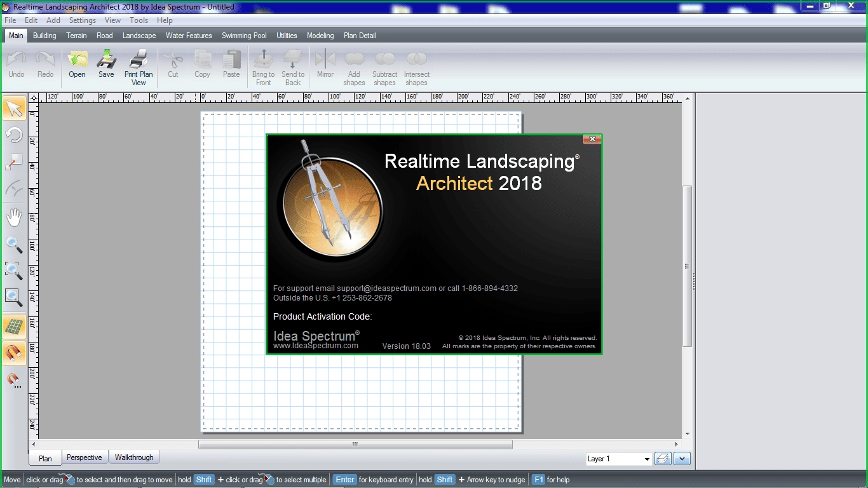The width and height of the screenshot is (868, 488).
Task: Switch to the Swimming Pool tab
Action: coord(244,36)
